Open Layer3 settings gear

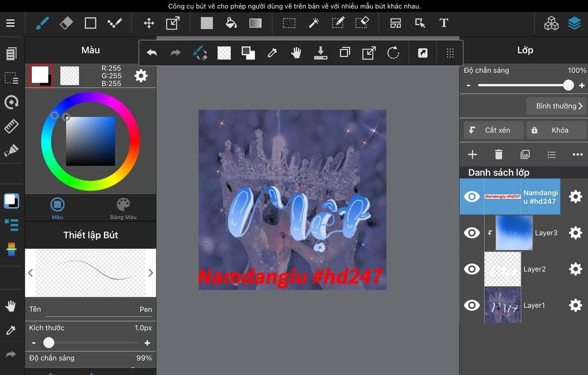[575, 233]
